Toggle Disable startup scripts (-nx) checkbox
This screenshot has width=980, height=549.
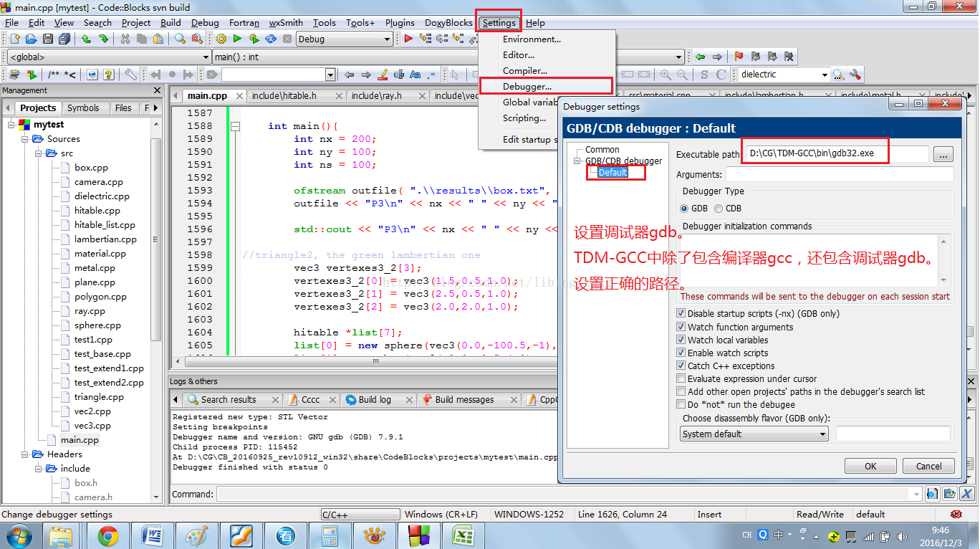pos(681,314)
